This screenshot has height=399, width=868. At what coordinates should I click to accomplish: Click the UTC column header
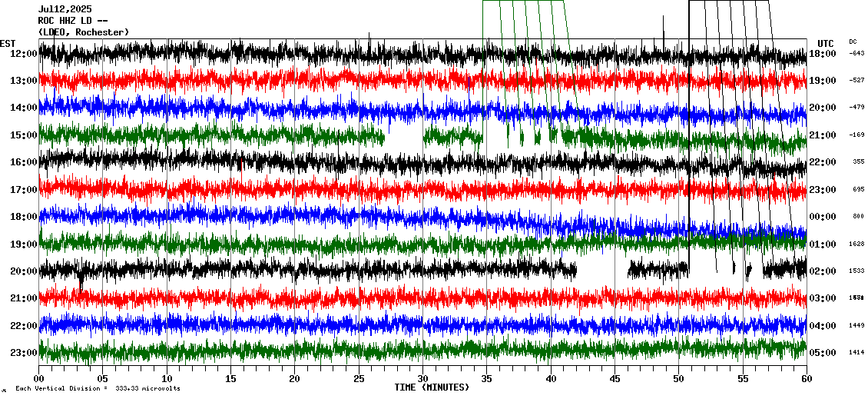pos(826,43)
